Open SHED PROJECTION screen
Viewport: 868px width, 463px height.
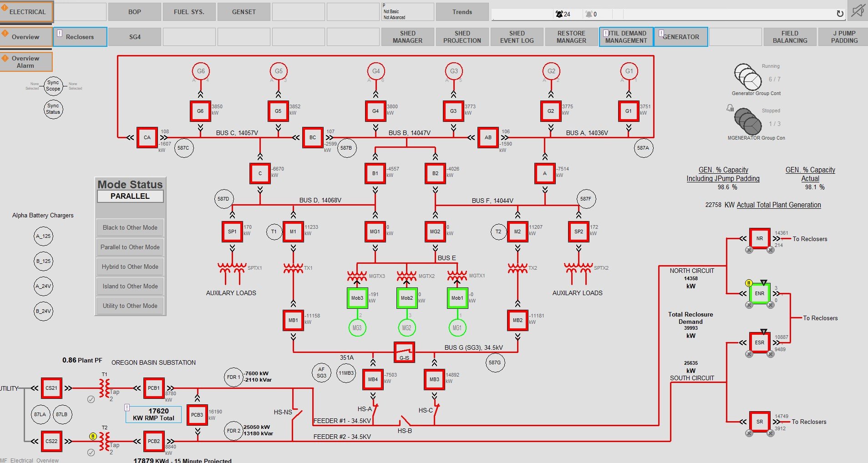tap(462, 37)
